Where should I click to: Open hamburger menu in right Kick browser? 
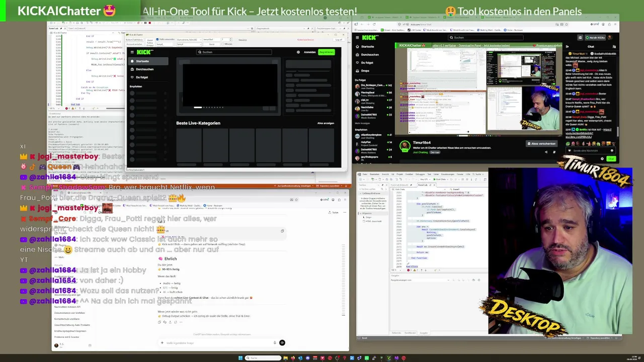[358, 37]
